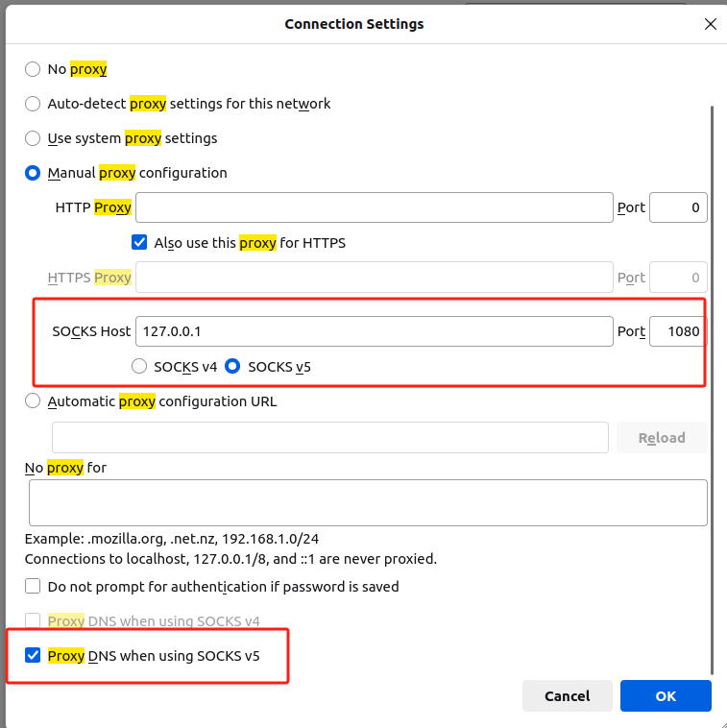Enable Do not prompt for authentication checkbox
This screenshot has width=727, height=728.
tap(33, 586)
